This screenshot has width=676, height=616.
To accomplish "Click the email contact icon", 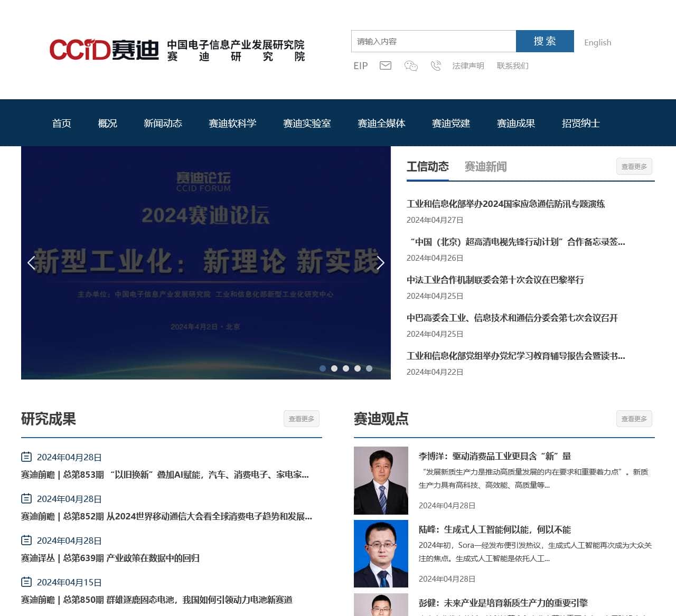I will tap(385, 65).
